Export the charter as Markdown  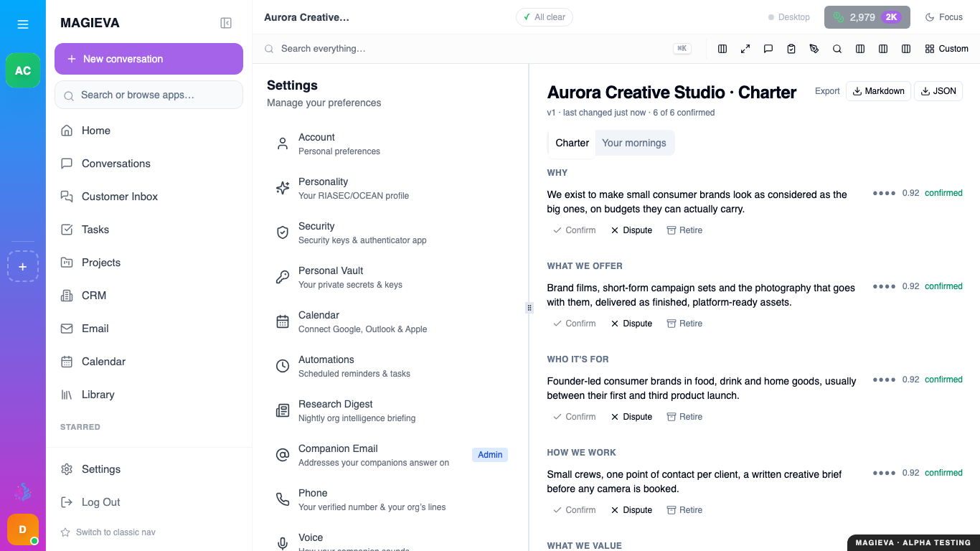[879, 91]
